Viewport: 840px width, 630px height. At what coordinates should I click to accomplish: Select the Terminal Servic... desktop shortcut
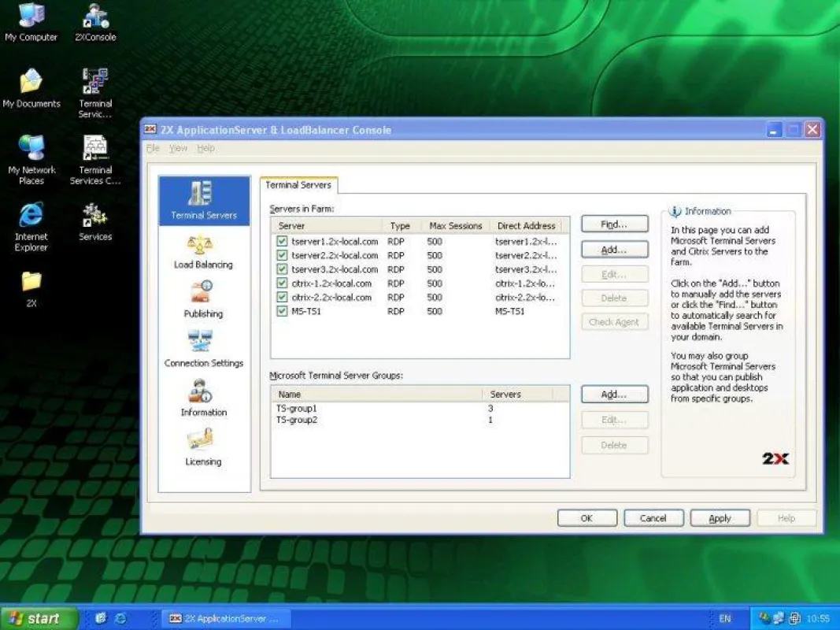click(95, 93)
